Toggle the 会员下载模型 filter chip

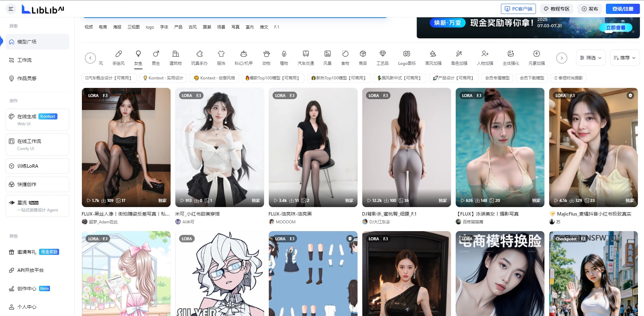click(532, 78)
